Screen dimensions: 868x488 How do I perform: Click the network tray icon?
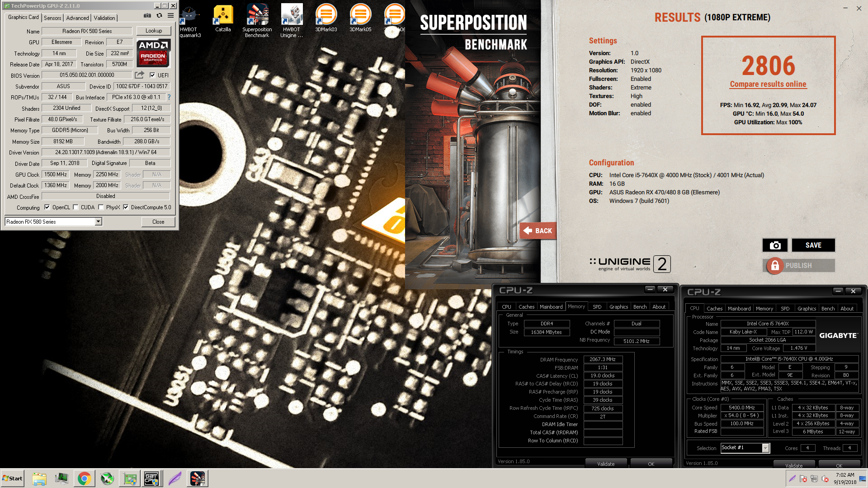pos(814,479)
